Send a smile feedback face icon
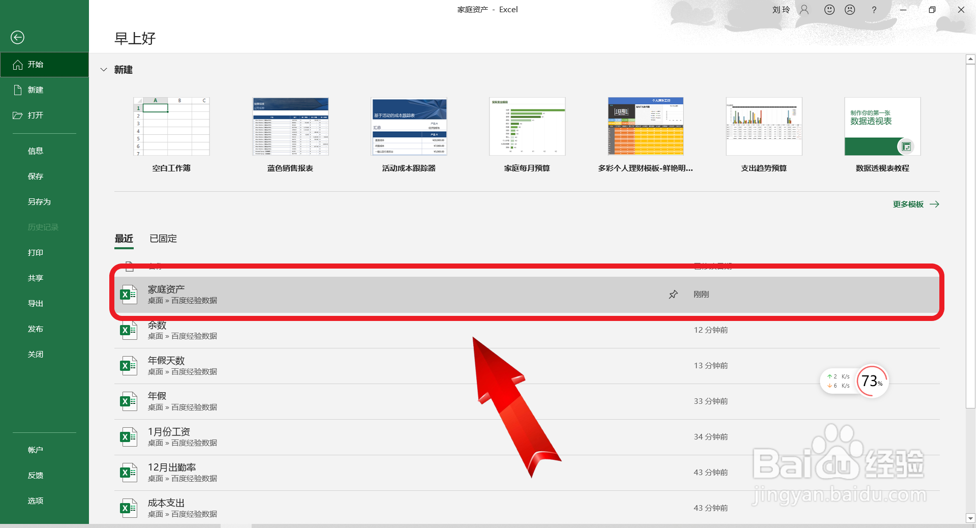 point(830,10)
